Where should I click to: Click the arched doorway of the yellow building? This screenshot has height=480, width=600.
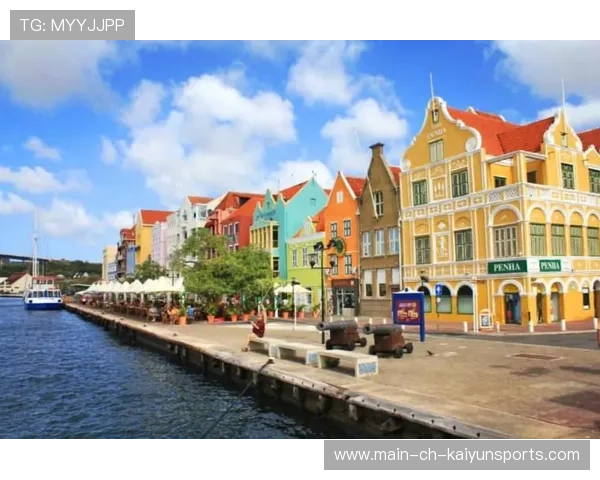(512, 305)
